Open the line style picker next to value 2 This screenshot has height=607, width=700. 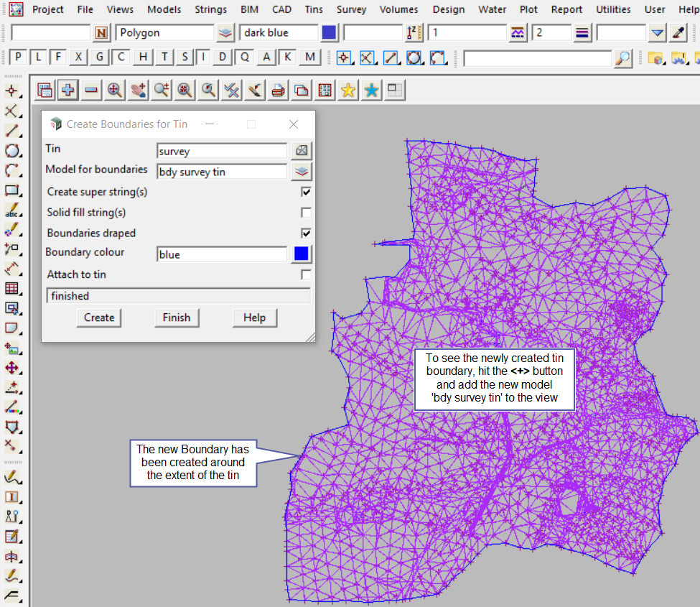pyautogui.click(x=582, y=33)
